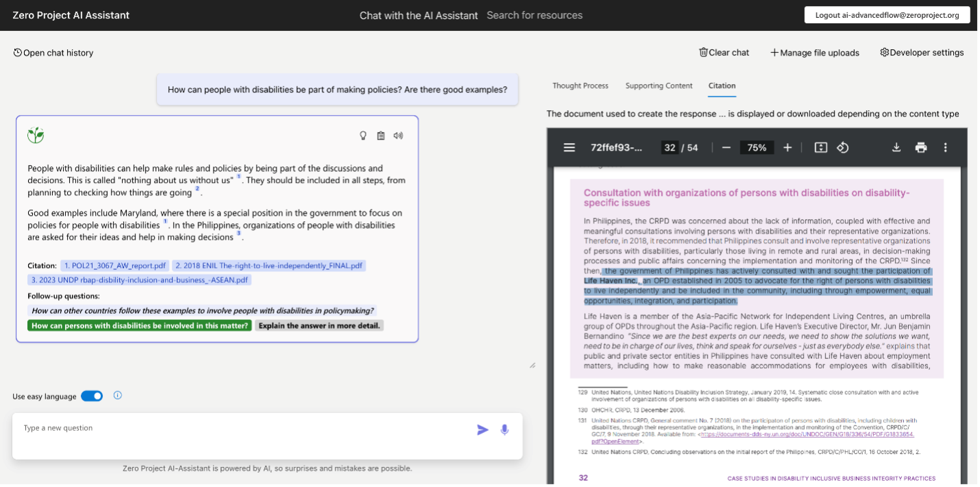
Task: Print the PDF document
Action: [920, 147]
